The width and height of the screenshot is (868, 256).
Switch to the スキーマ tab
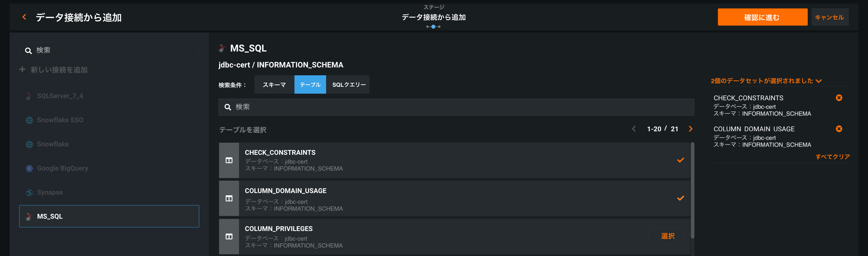coord(274,85)
